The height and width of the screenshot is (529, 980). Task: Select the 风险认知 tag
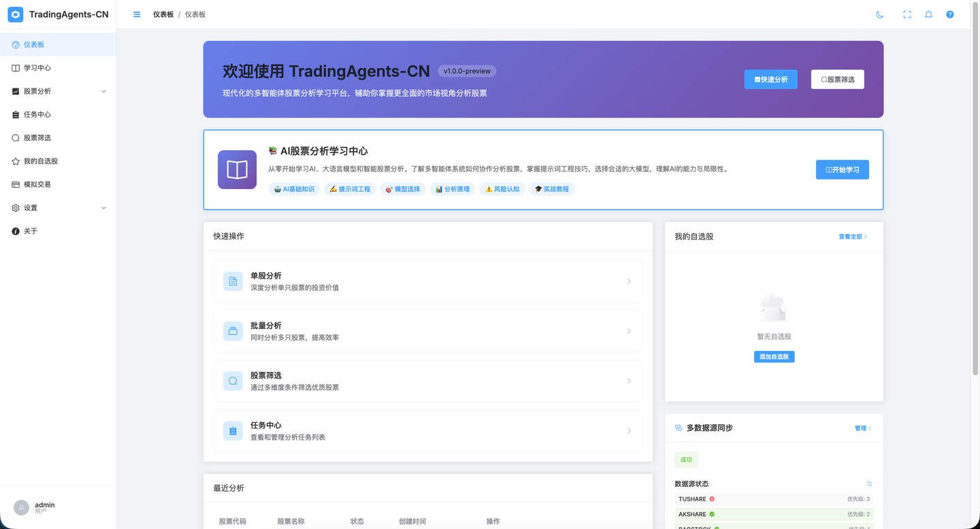[x=502, y=189]
